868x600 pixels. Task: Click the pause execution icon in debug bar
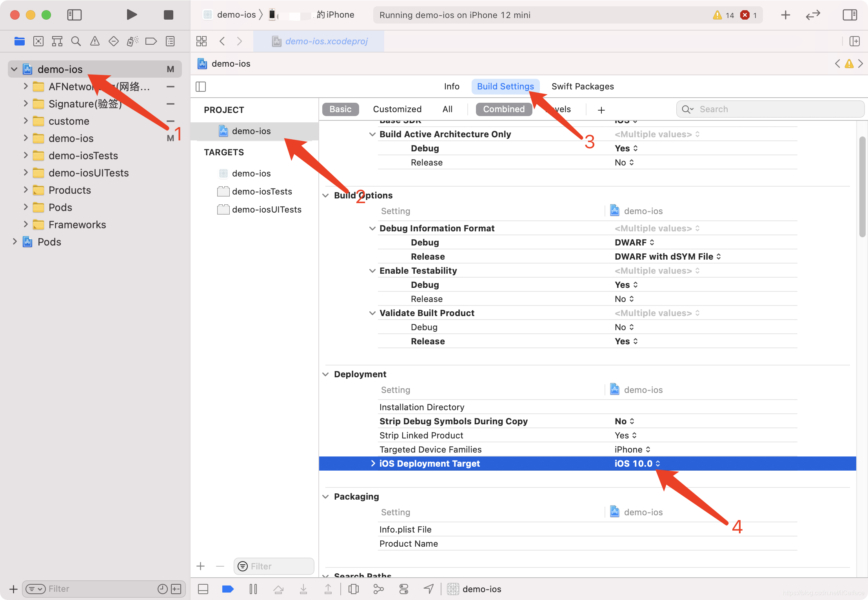click(x=253, y=589)
